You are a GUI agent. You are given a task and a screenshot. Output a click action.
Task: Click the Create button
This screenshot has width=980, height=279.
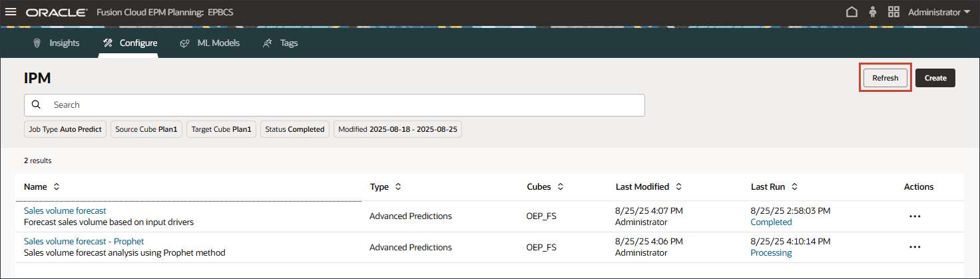coord(935,78)
